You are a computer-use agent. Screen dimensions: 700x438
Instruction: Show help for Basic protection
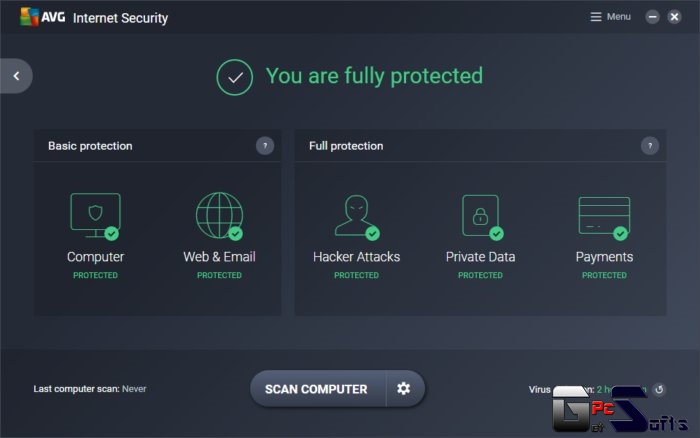tap(265, 146)
